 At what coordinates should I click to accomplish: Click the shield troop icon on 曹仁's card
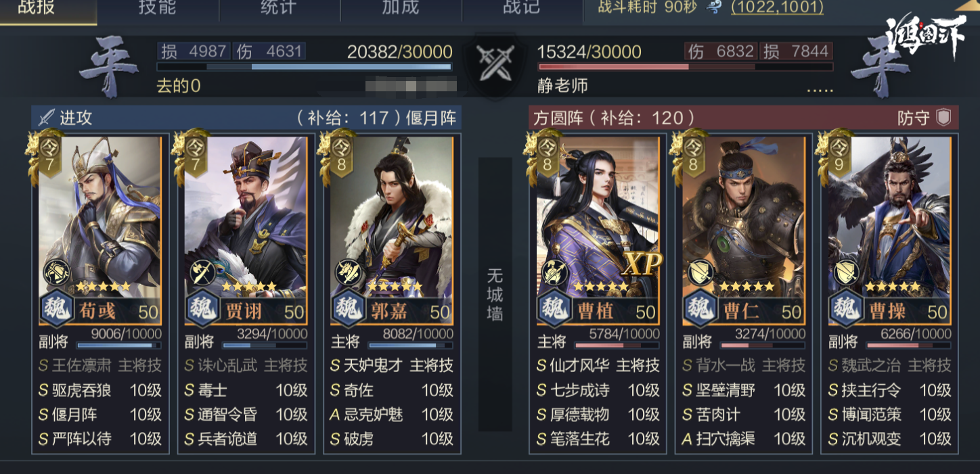tap(700, 272)
